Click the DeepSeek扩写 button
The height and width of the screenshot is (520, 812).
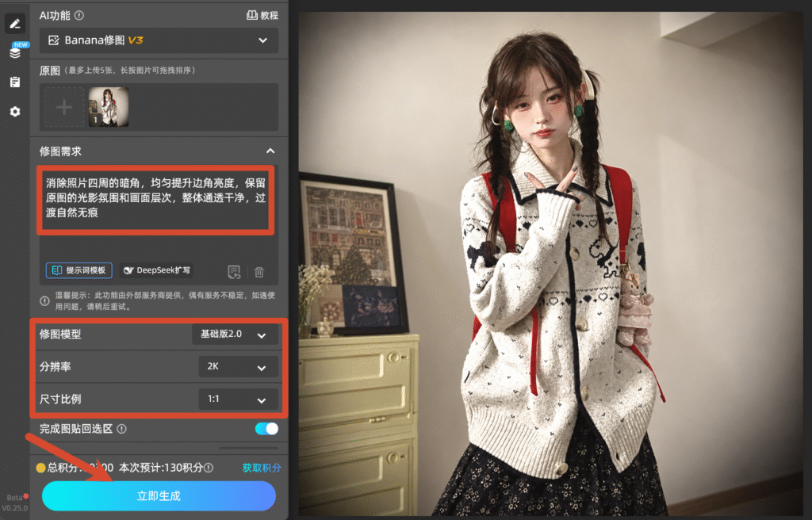coord(157,270)
